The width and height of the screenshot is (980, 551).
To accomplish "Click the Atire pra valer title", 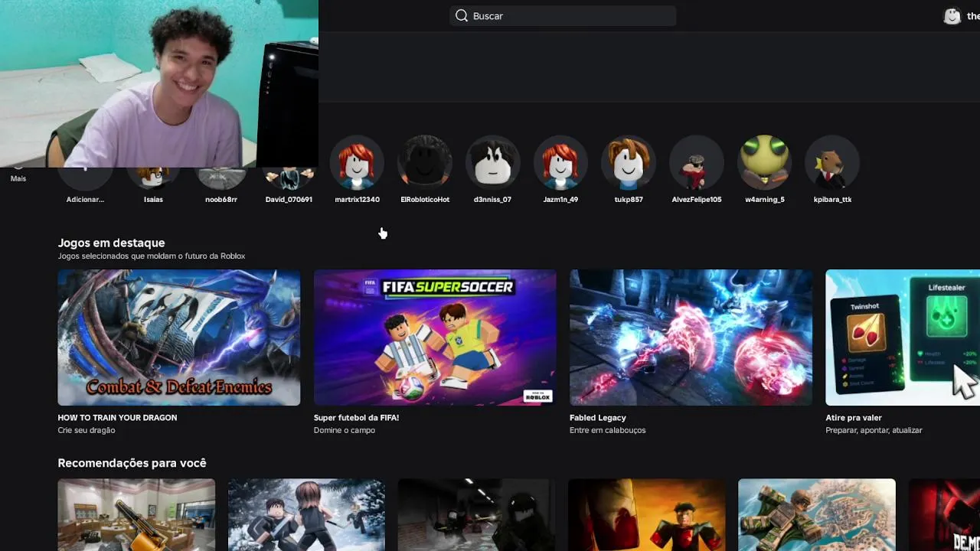I will tap(854, 418).
